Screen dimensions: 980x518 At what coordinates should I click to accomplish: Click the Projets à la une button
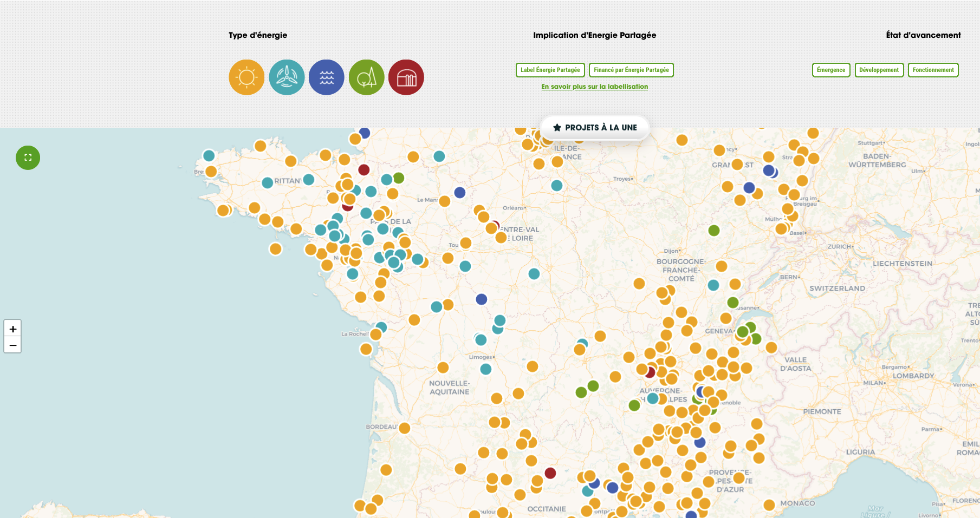click(601, 128)
